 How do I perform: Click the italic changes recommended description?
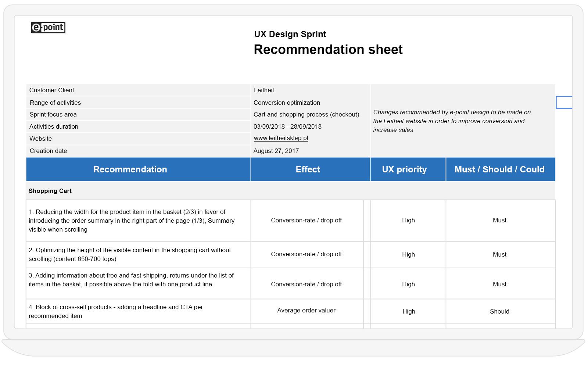tap(451, 121)
